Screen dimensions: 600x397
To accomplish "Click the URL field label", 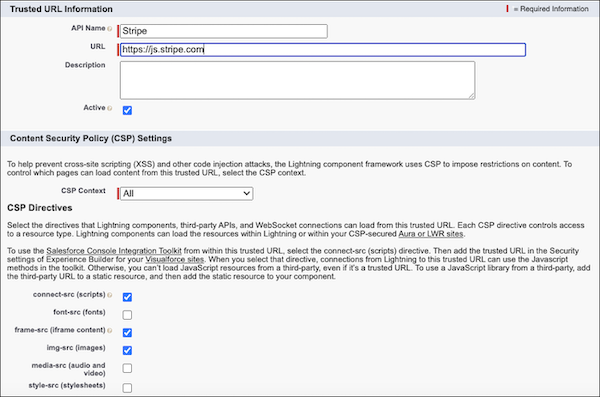I will coord(98,47).
